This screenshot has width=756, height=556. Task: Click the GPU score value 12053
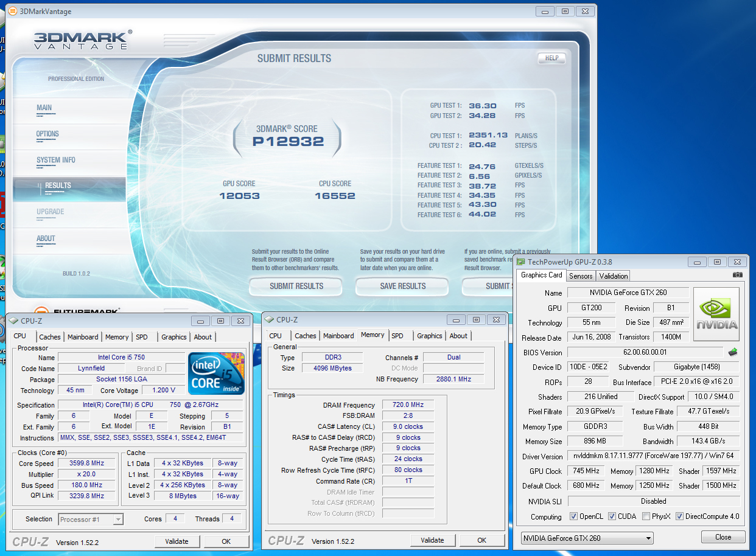coord(239,196)
